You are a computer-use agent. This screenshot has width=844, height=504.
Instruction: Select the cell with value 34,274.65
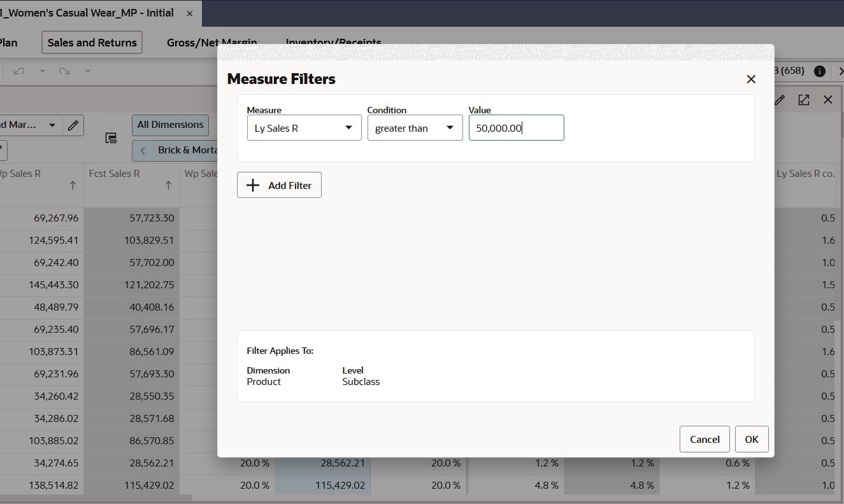click(x=42, y=463)
